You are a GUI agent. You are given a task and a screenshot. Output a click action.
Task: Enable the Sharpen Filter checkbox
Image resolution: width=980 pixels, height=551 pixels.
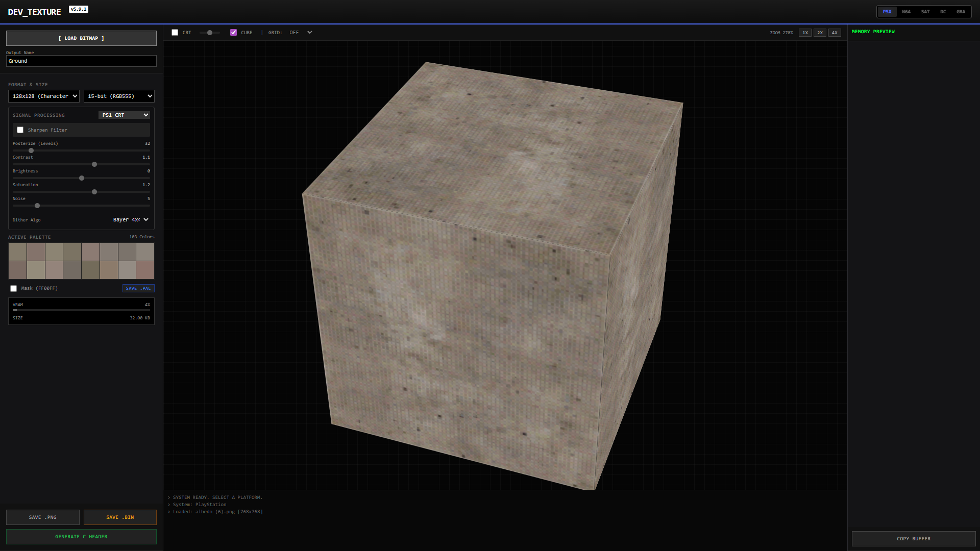click(x=20, y=130)
